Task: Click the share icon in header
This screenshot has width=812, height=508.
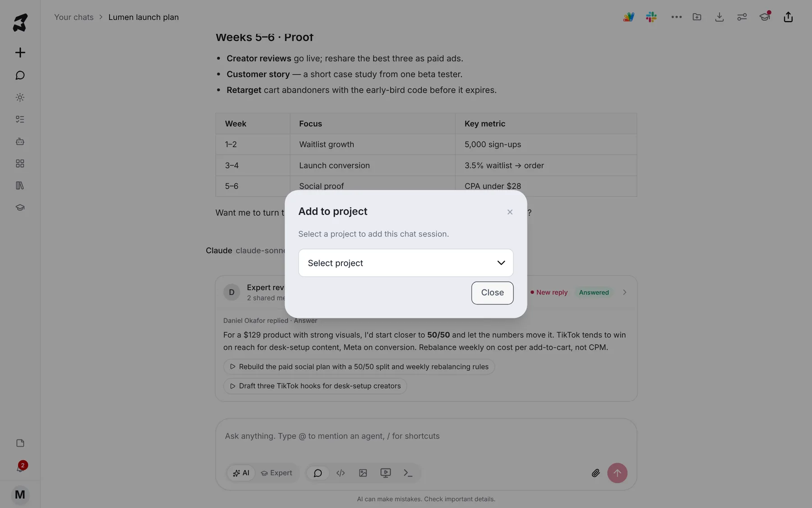Action: point(788,17)
